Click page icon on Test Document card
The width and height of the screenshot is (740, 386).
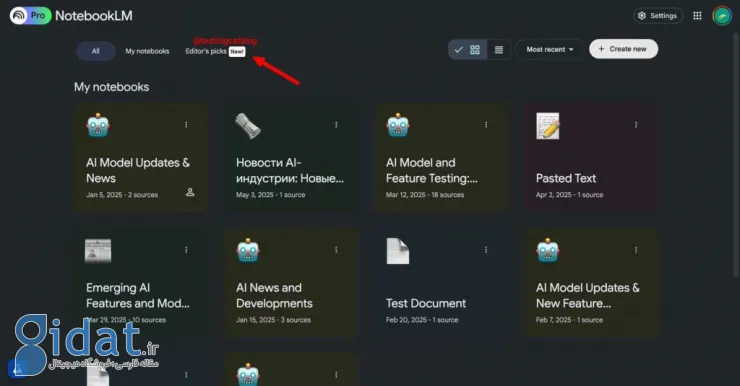tap(398, 251)
